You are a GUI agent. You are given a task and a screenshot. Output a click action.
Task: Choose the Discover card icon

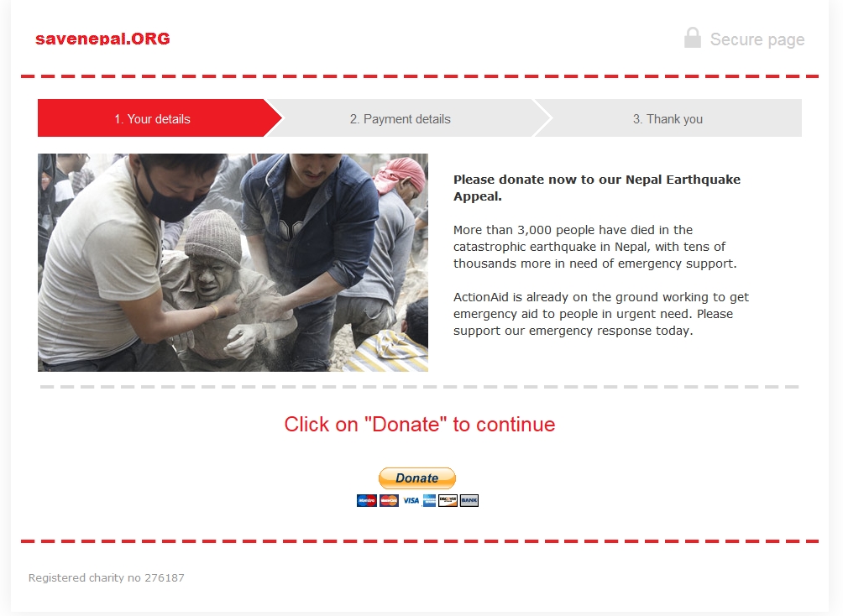point(448,500)
